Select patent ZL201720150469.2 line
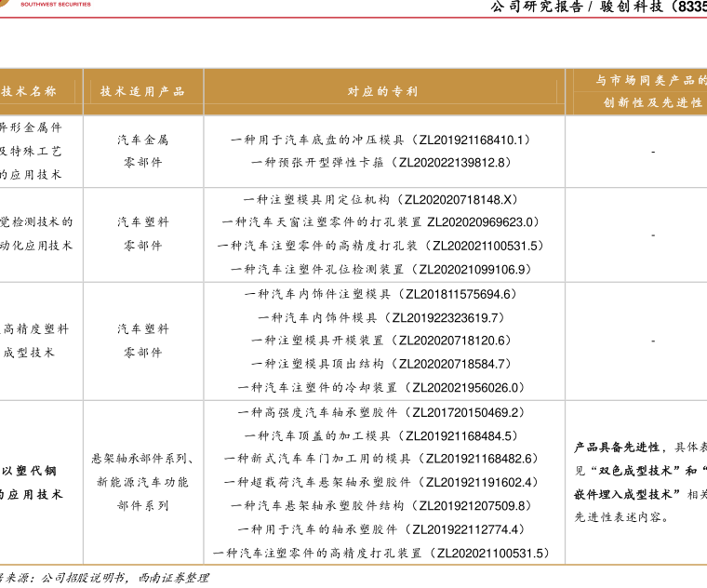Image resolution: width=707 pixels, height=588 pixels. point(381,412)
